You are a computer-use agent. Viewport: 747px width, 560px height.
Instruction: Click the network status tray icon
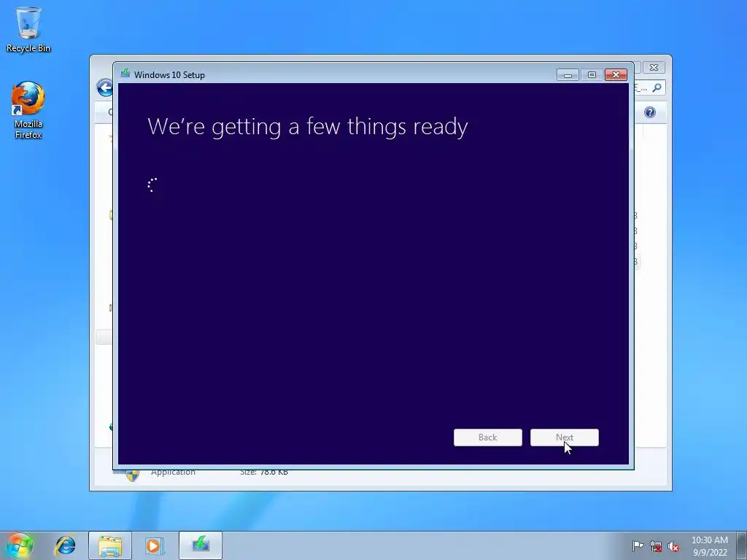click(x=656, y=546)
